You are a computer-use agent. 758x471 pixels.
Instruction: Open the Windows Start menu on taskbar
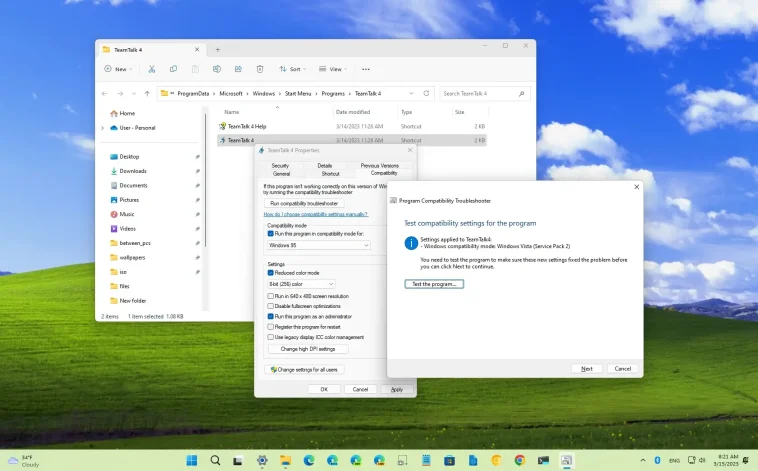tap(190, 460)
